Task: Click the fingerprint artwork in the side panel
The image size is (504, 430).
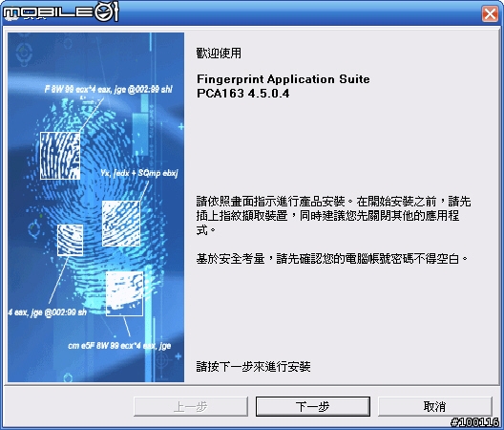Action: 95,207
